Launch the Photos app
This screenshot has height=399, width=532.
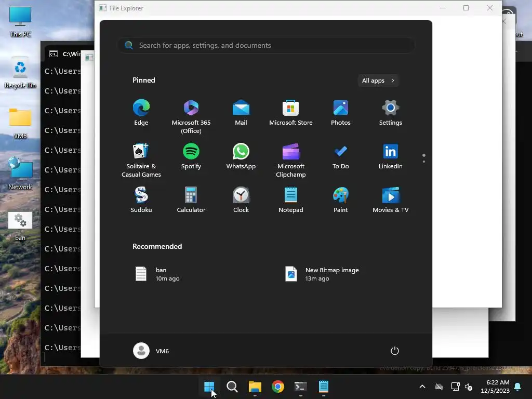point(341,113)
